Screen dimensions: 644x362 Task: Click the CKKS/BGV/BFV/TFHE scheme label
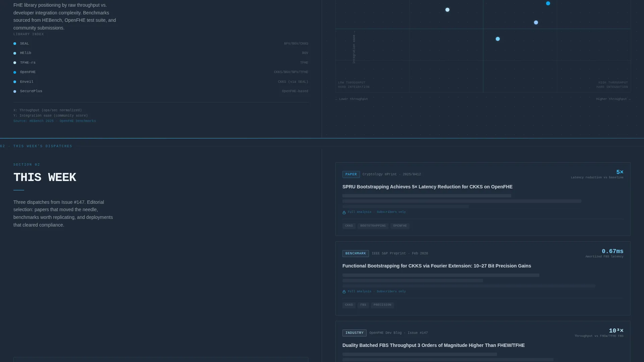pos(291,72)
